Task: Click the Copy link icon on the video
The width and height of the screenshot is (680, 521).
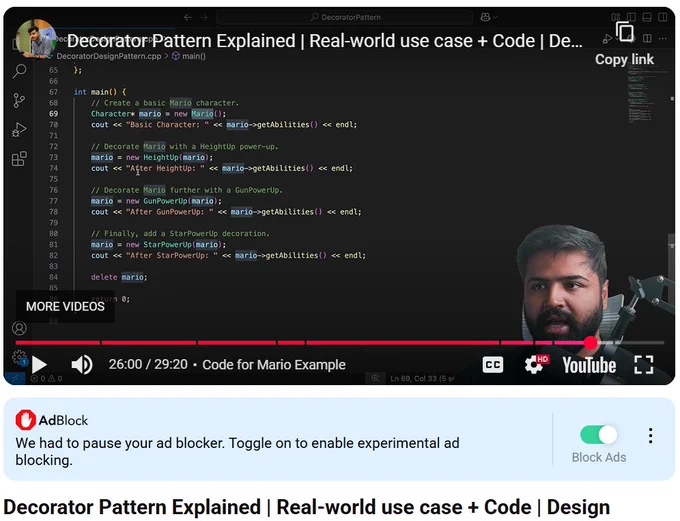Action: 624,33
